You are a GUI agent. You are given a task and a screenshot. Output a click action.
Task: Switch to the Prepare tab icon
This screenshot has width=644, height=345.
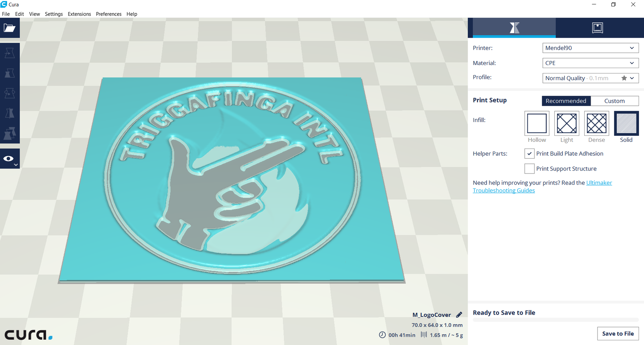coord(514,28)
